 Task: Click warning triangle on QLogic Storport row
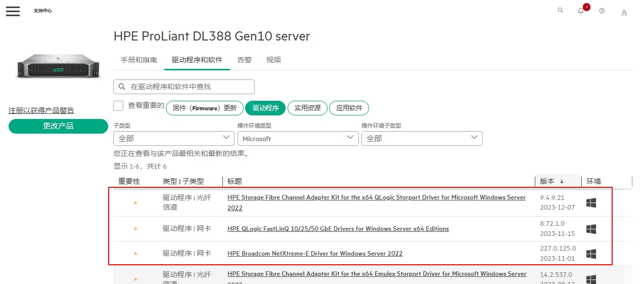pyautogui.click(x=135, y=202)
